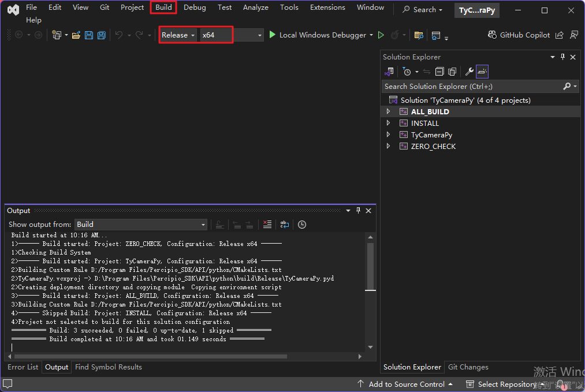Open the Release configuration dropdown
The height and width of the screenshot is (392, 585).
coord(178,35)
